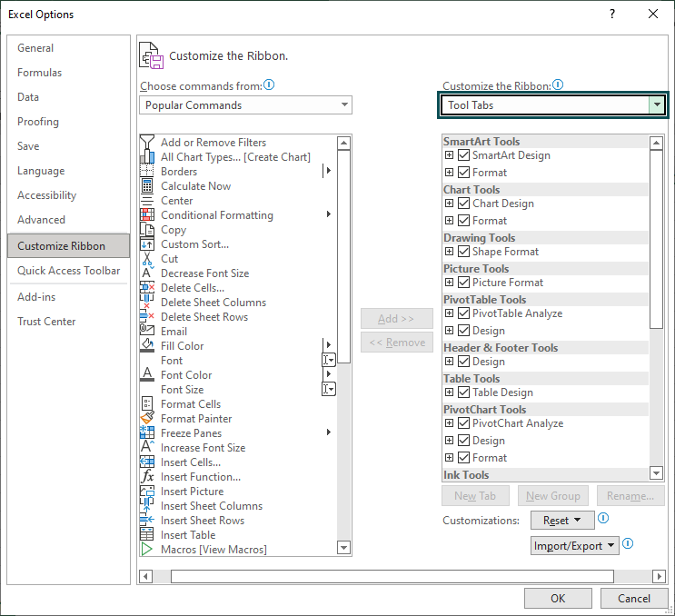Click the Cancel button
Viewport: 675px width, 616px height.
click(x=634, y=599)
